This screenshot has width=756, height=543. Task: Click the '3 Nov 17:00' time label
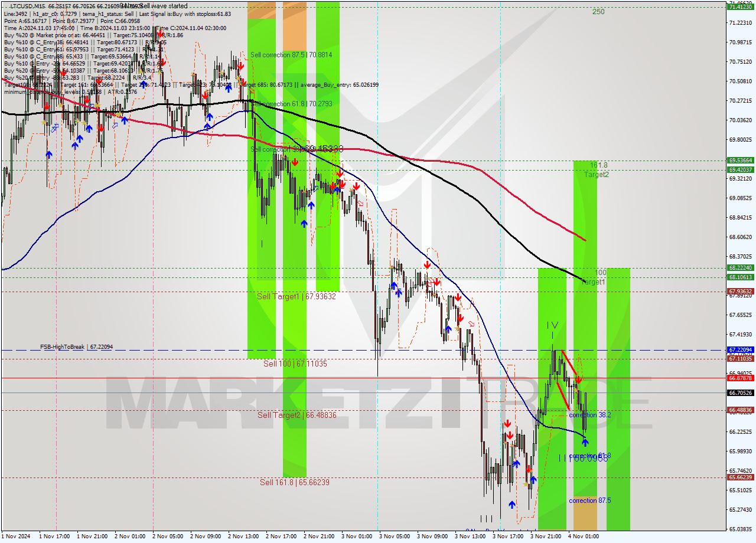[508, 537]
